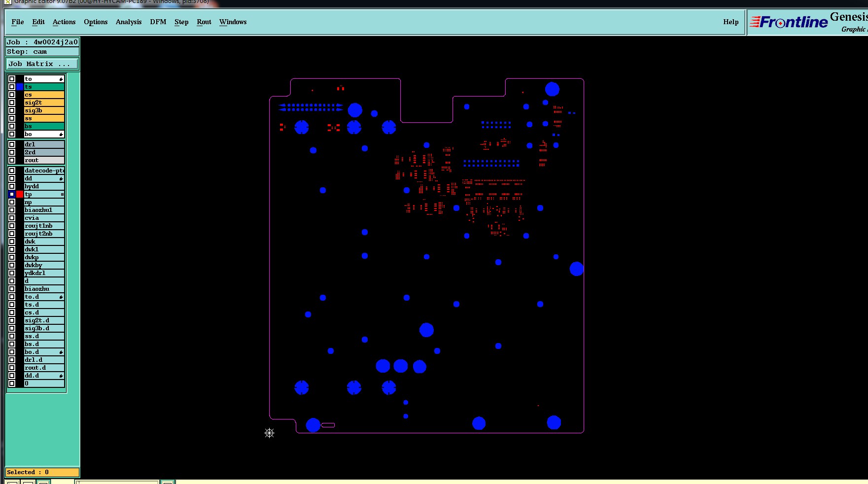Viewport: 868px width, 484px height.
Task: Select the 'd' layer name
Action: 44,281
